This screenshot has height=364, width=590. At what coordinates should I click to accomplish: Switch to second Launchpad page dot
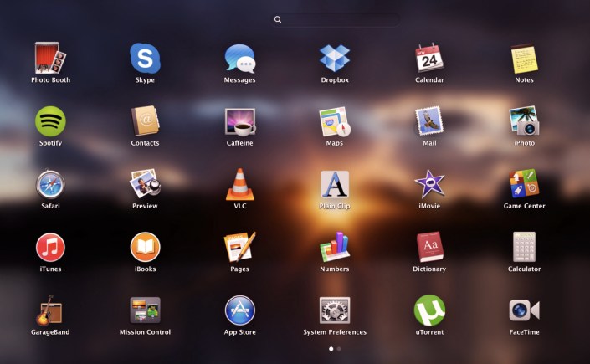coord(339,348)
